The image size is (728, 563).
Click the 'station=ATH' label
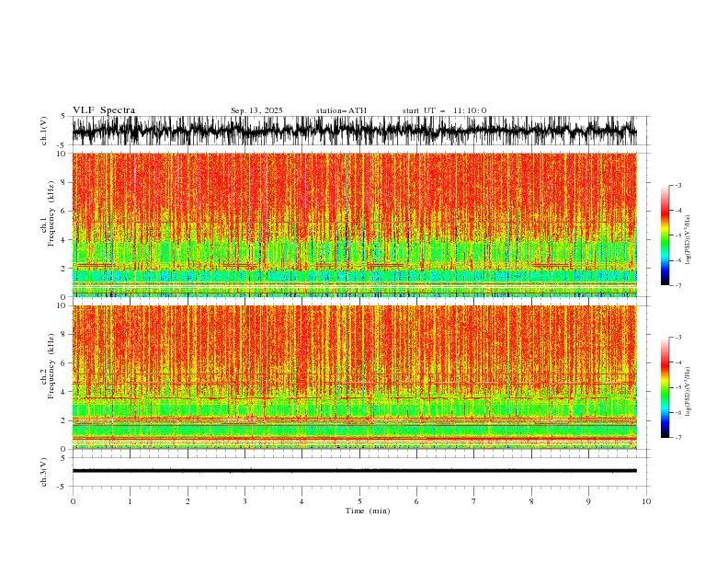tap(341, 110)
